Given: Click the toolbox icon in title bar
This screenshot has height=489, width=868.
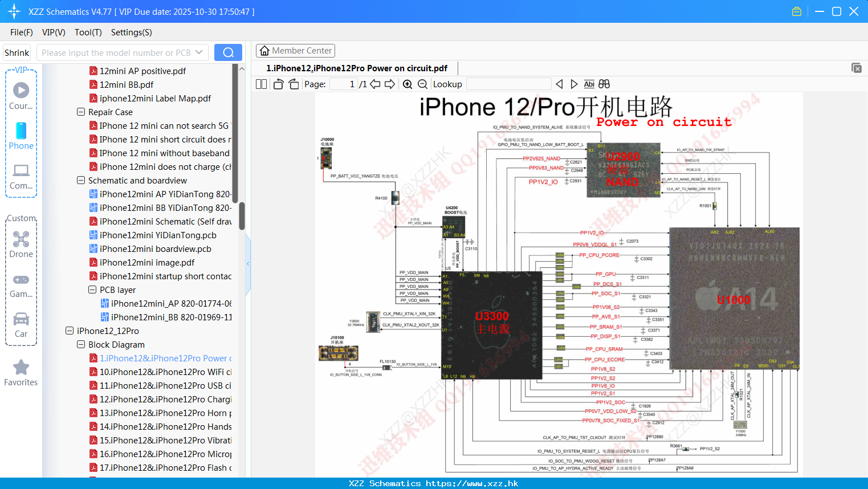Looking at the screenshot, I should 797,11.
